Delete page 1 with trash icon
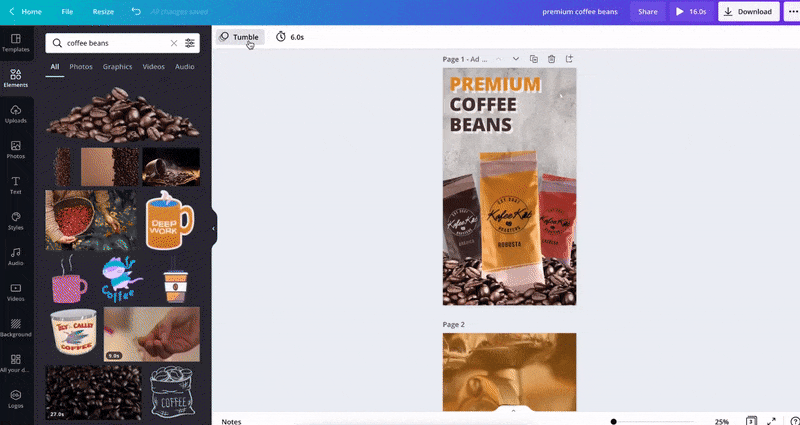800x425 pixels. 552,59
